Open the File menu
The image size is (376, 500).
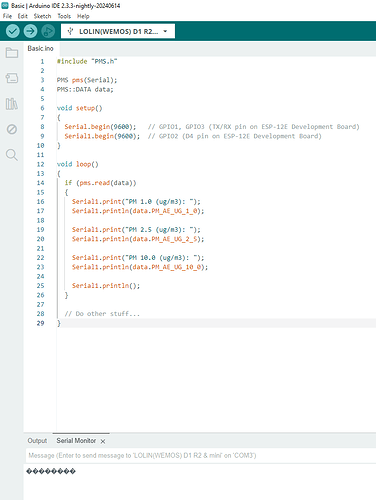click(x=7, y=16)
